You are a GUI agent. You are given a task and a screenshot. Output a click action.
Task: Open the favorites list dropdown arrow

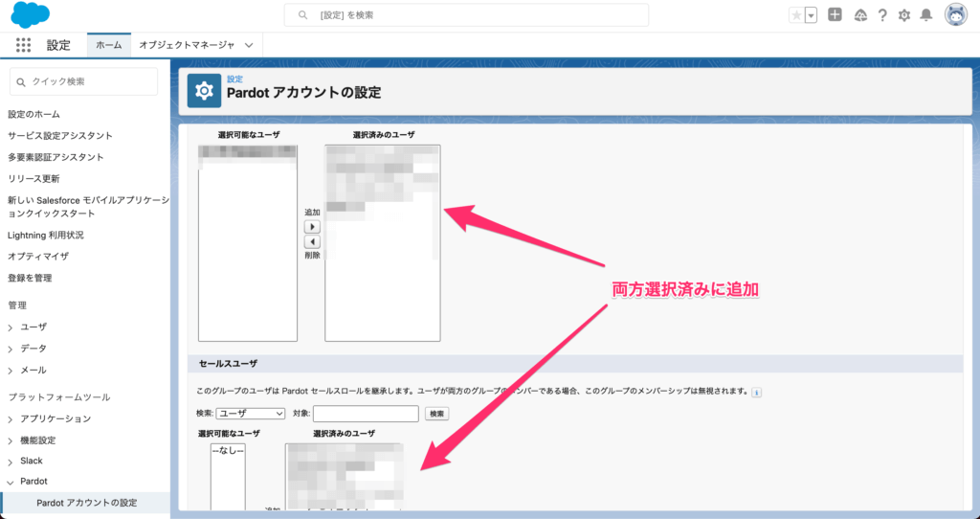pyautogui.click(x=811, y=15)
